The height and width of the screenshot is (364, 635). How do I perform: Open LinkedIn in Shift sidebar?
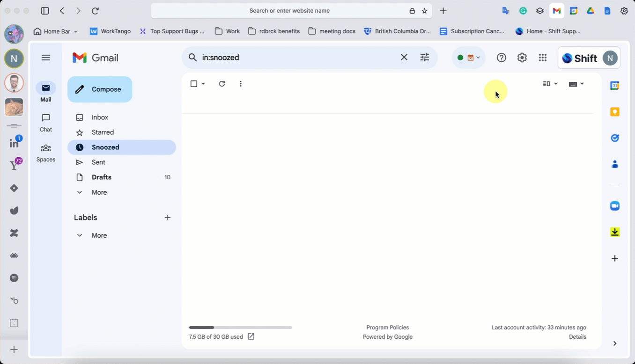[x=14, y=143]
